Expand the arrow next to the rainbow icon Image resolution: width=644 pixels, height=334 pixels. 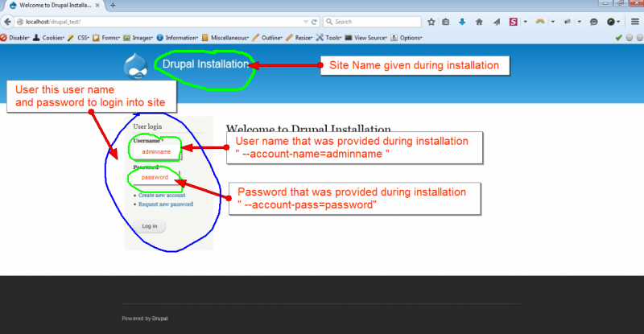[553, 22]
